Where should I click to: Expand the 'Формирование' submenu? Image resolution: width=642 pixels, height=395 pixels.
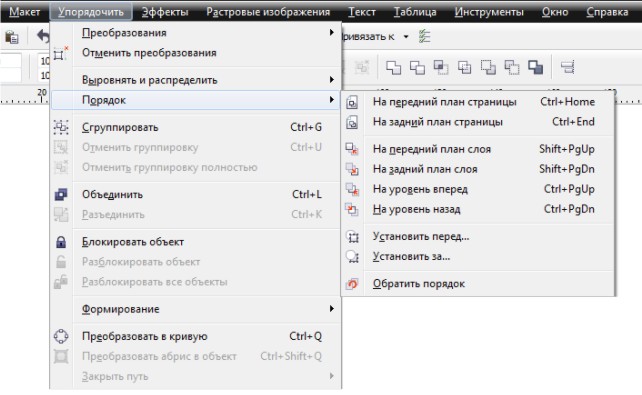tap(195, 309)
